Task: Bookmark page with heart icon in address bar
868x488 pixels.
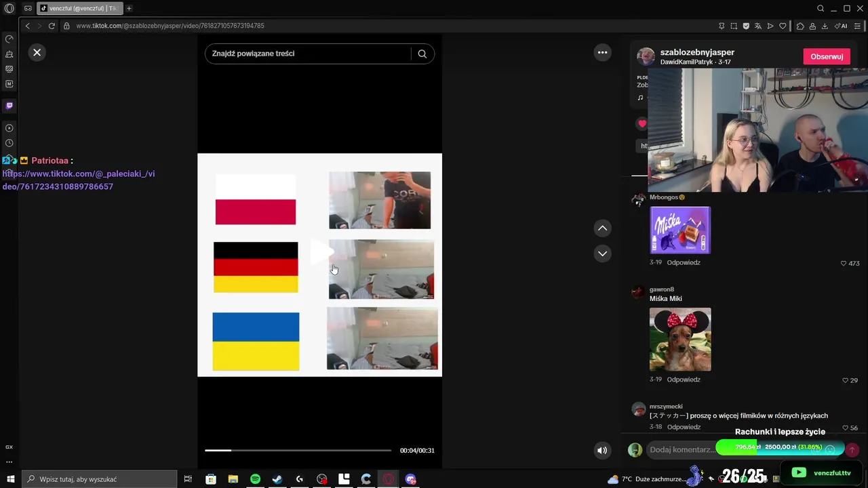Action: pyautogui.click(x=783, y=26)
